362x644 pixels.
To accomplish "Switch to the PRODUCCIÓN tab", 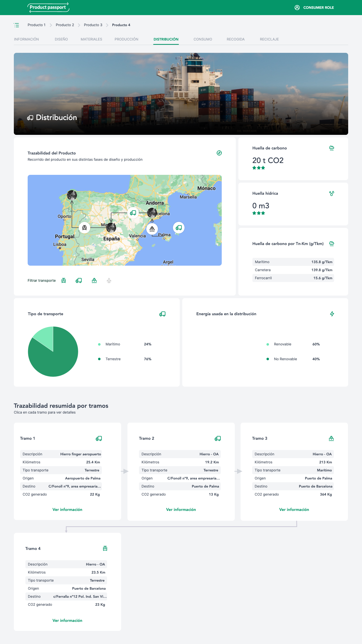I will 126,39.
